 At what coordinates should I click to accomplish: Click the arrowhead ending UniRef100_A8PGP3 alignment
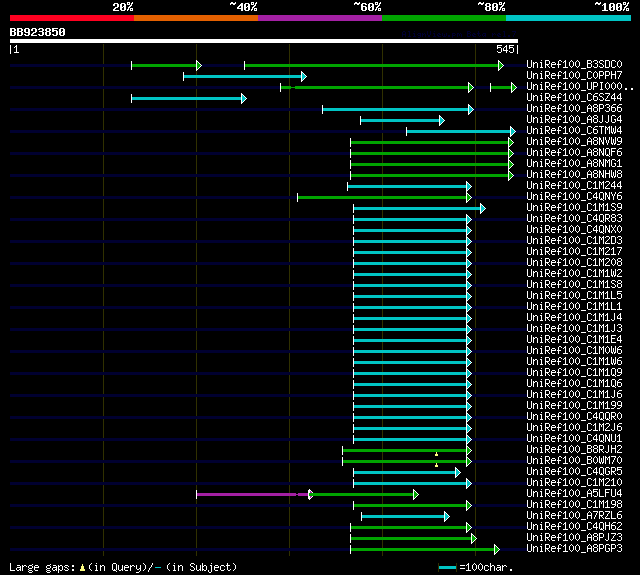[x=497, y=550]
